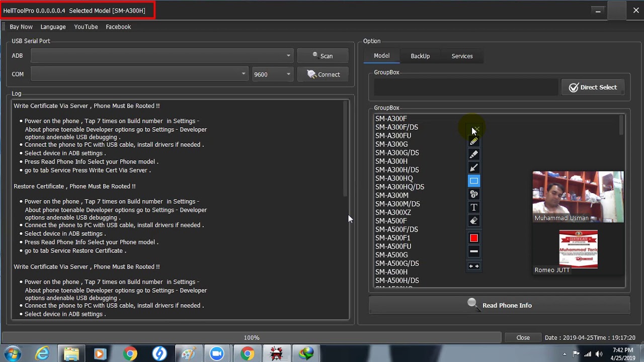Select the eraser annotation tool
This screenshot has height=362, width=644.
pyautogui.click(x=474, y=220)
